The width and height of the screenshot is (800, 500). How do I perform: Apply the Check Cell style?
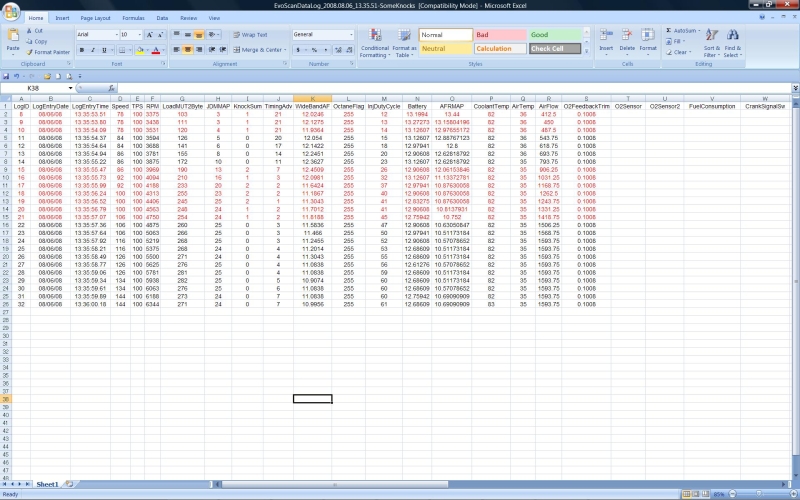click(x=554, y=48)
